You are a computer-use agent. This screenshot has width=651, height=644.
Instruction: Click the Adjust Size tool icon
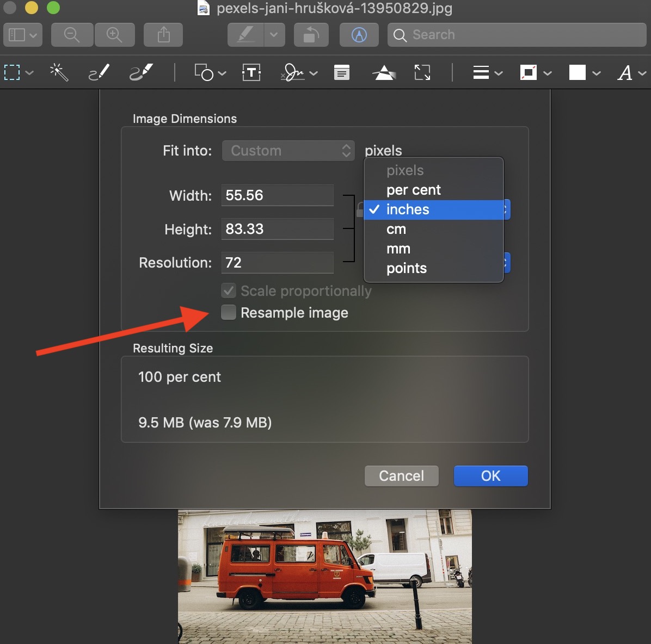tap(422, 73)
